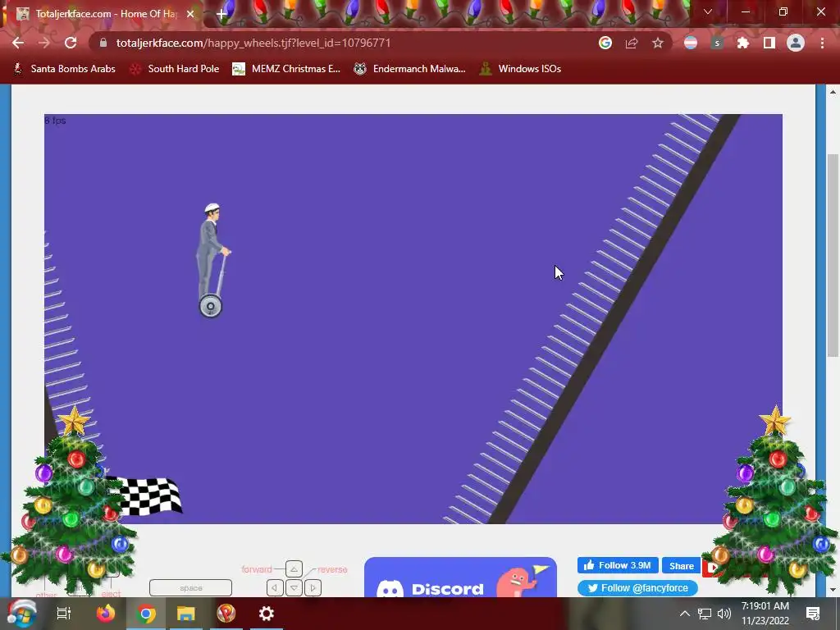Image resolution: width=840 pixels, height=630 pixels.
Task: Click the page vertical scrollbar thumb
Action: click(x=833, y=254)
